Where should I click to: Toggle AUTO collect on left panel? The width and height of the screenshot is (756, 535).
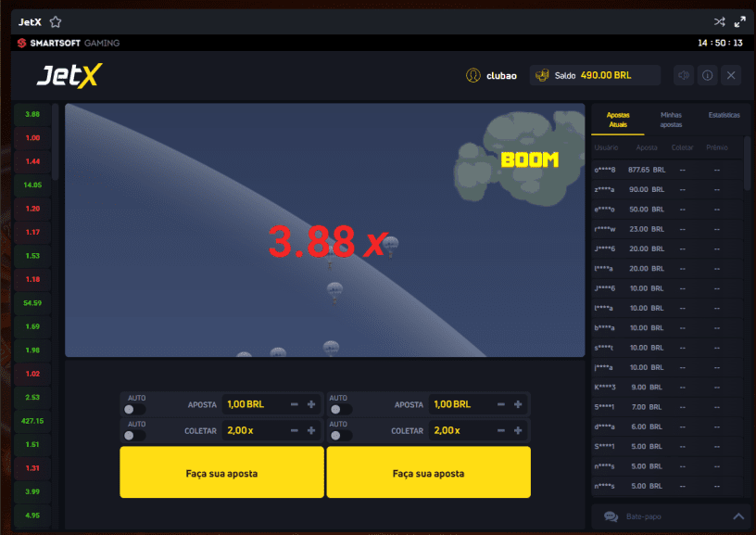(x=134, y=435)
